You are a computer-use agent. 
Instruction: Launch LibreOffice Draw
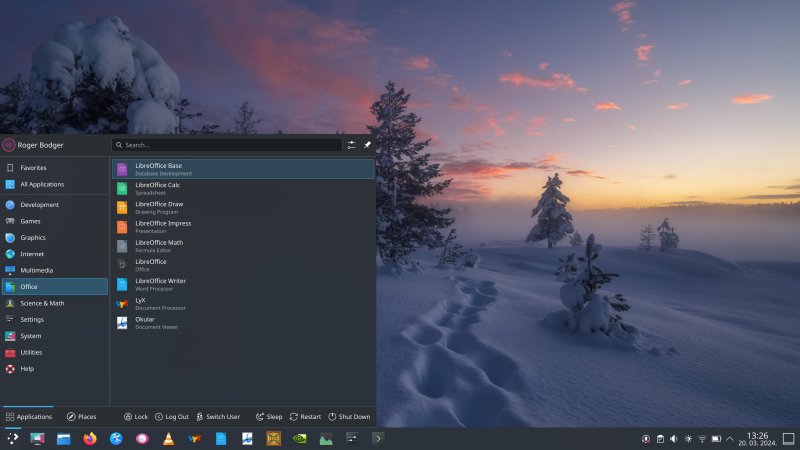(243, 208)
